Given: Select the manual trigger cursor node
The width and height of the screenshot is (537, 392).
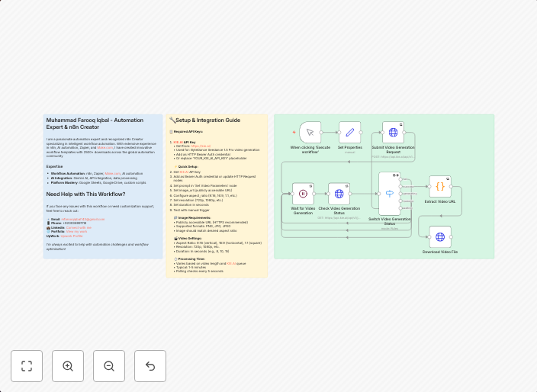Looking at the screenshot, I should pos(310,132).
